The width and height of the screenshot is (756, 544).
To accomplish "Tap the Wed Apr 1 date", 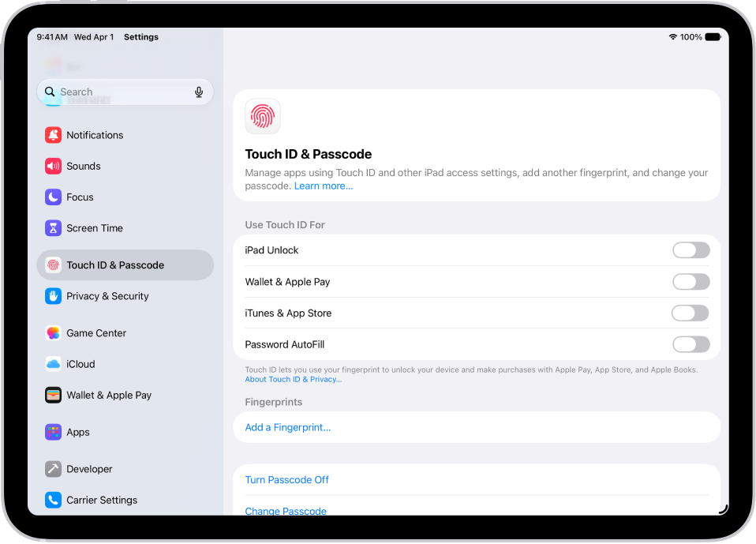I will (94, 37).
